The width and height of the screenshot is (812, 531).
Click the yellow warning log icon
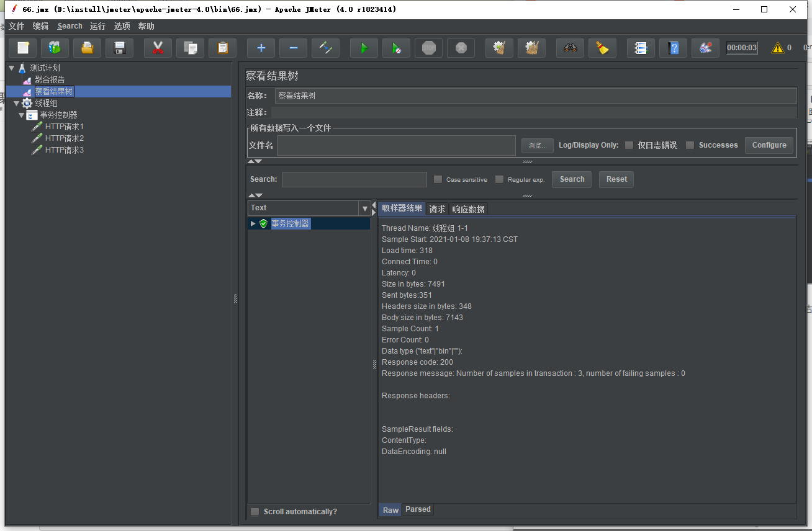tap(777, 48)
